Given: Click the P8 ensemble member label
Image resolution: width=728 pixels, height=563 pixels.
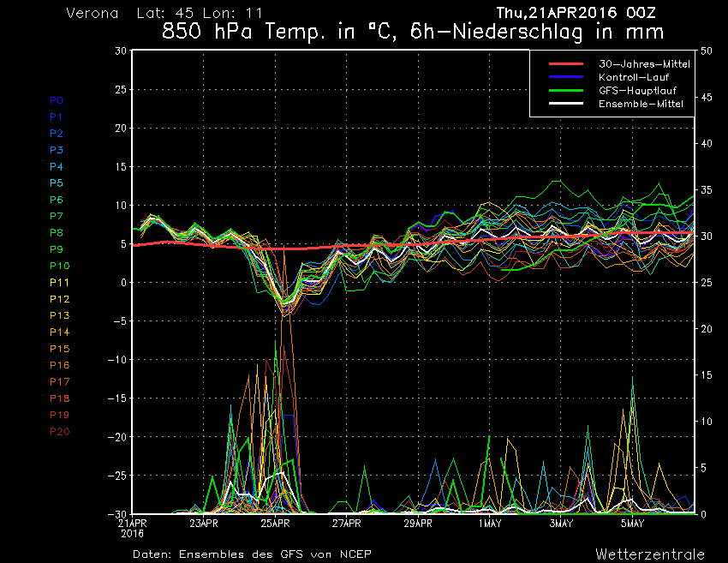Looking at the screenshot, I should (x=57, y=233).
